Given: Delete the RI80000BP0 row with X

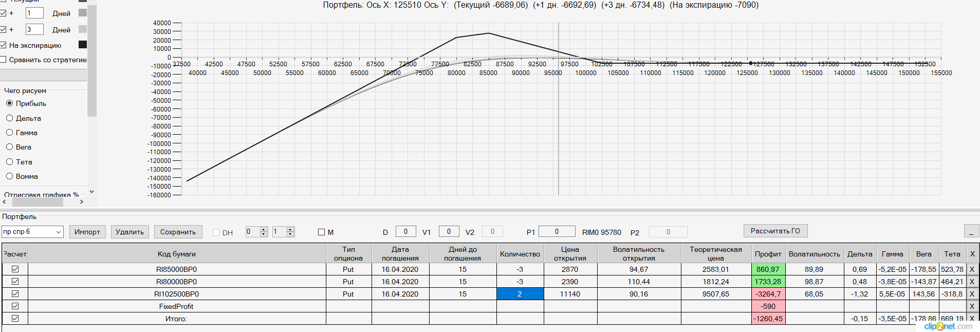Looking at the screenshot, I should tap(972, 282).
